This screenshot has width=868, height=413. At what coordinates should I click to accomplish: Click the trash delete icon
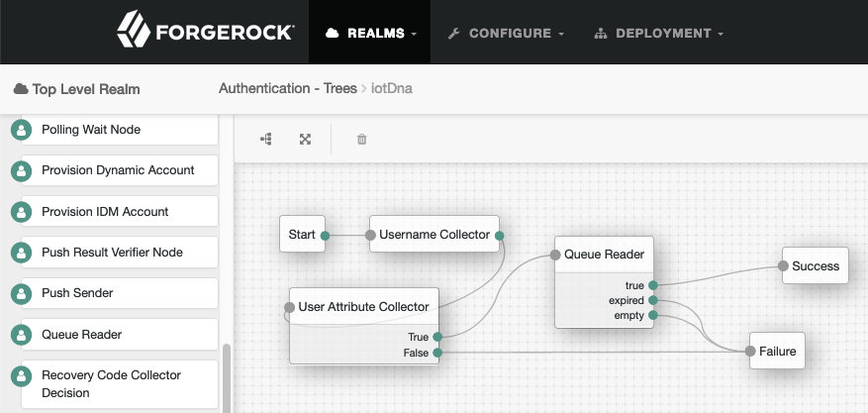click(x=361, y=139)
